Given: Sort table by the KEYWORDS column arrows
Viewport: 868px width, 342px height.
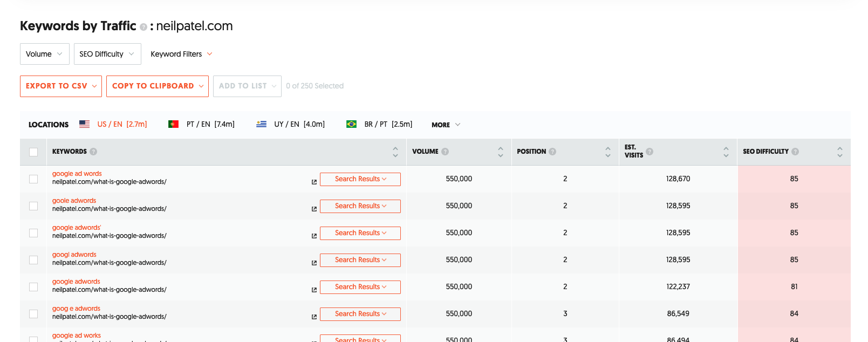Looking at the screenshot, I should (x=395, y=152).
